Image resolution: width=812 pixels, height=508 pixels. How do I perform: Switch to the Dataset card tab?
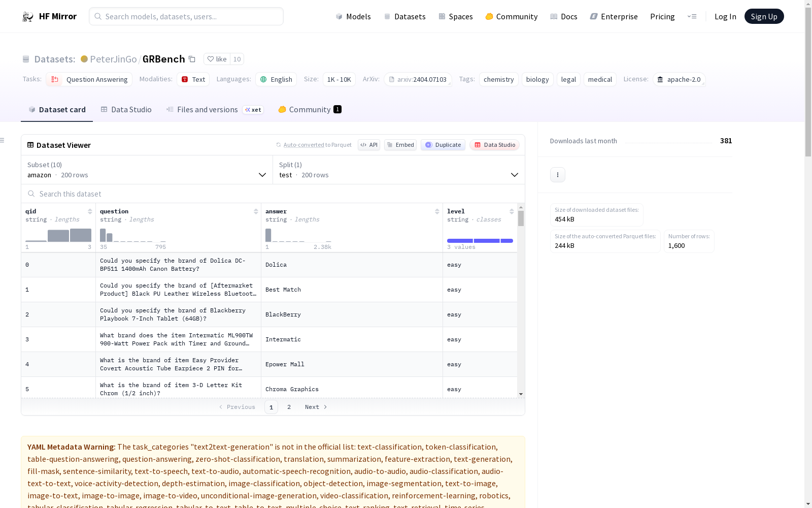point(57,110)
